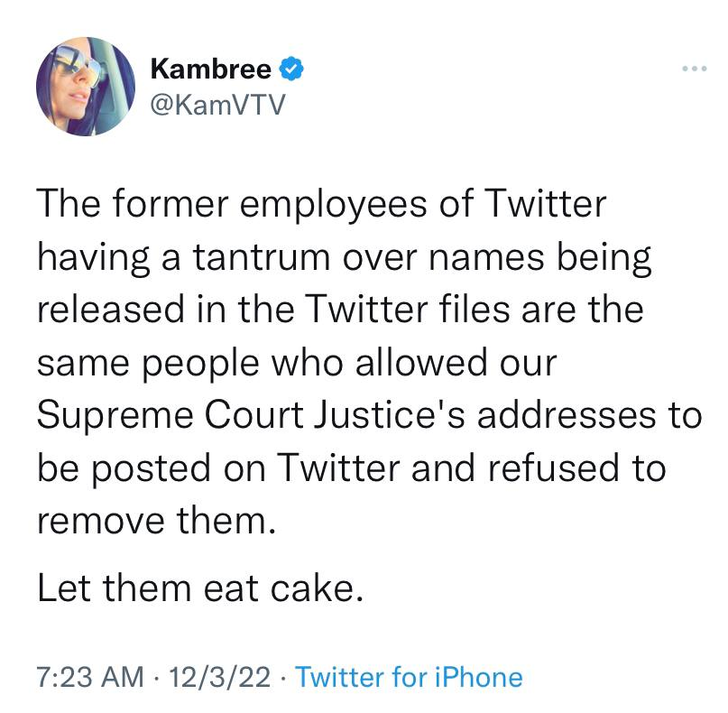Viewport: 728px width, 713px height.
Task: Click the blue verified badge icon
Action: tap(291, 68)
